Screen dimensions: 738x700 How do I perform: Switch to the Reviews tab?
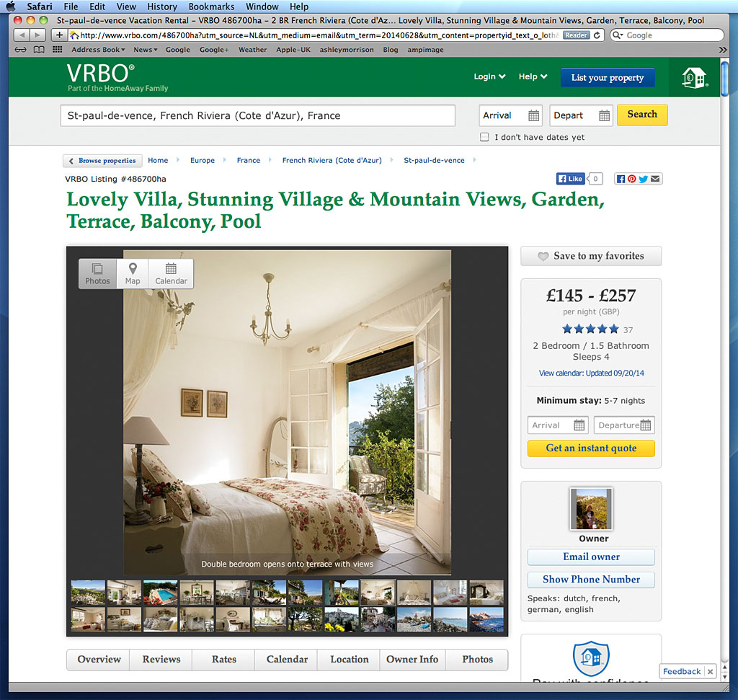click(160, 660)
